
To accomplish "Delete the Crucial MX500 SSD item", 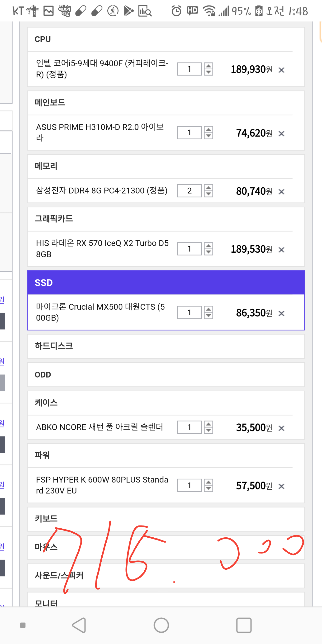I will (x=281, y=313).
